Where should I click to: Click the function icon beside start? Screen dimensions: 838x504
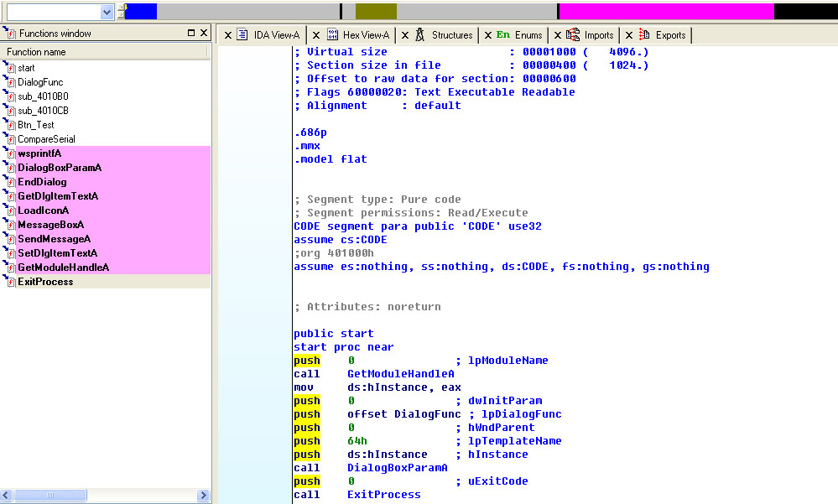pyautogui.click(x=9, y=67)
